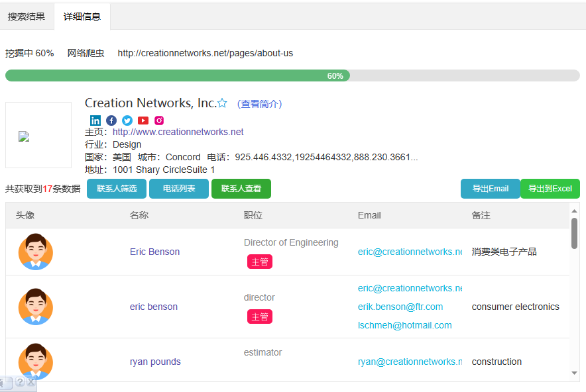Image resolution: width=586 pixels, height=392 pixels.
Task: Open the company's Instagram icon
Action: (x=159, y=121)
